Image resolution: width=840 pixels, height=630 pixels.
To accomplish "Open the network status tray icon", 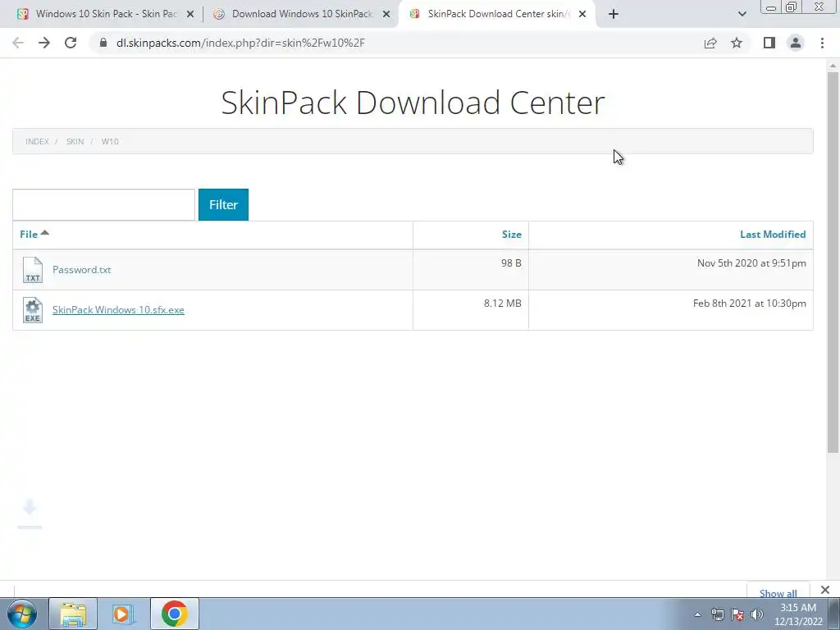I will click(717, 614).
